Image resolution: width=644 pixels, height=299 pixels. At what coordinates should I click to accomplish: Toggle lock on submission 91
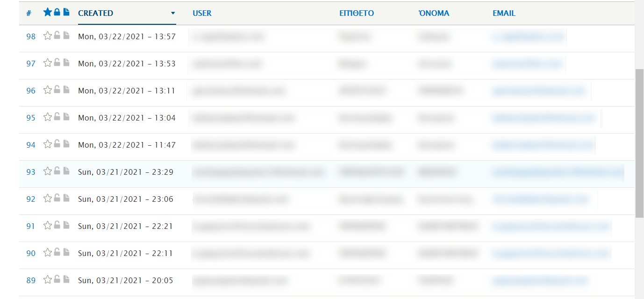click(57, 225)
